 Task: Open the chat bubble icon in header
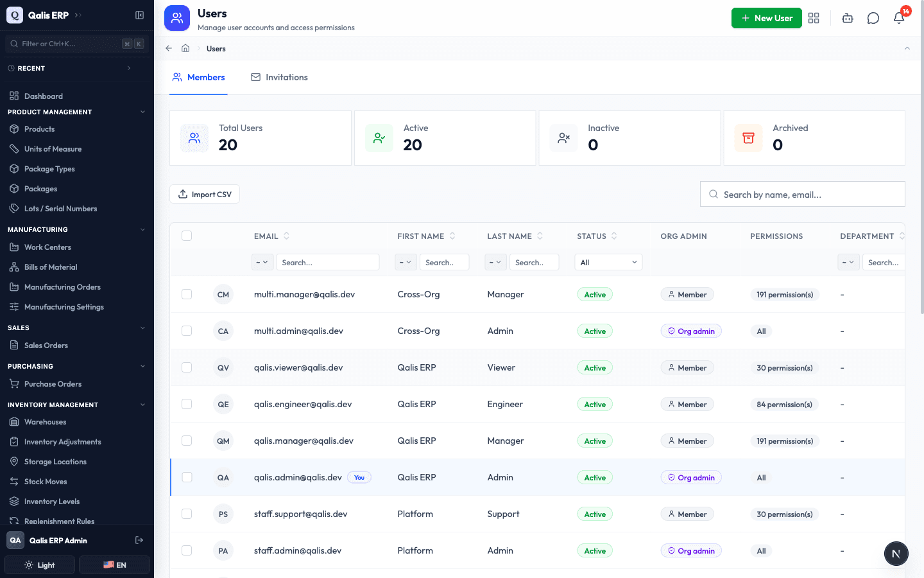pyautogui.click(x=873, y=18)
